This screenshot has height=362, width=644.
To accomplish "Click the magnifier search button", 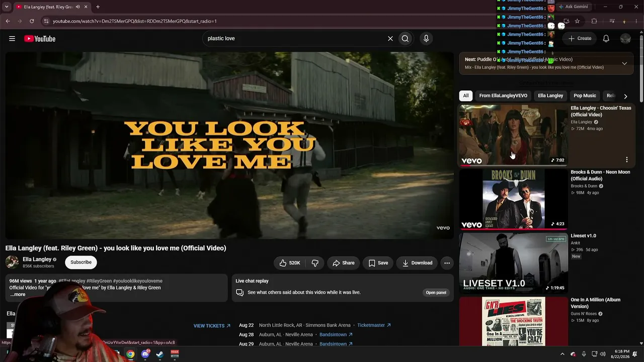I will pyautogui.click(x=405, y=39).
